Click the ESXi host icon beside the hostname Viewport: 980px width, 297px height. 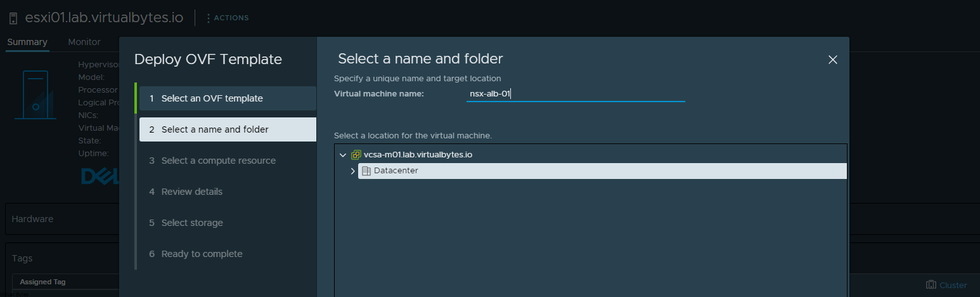[x=13, y=18]
